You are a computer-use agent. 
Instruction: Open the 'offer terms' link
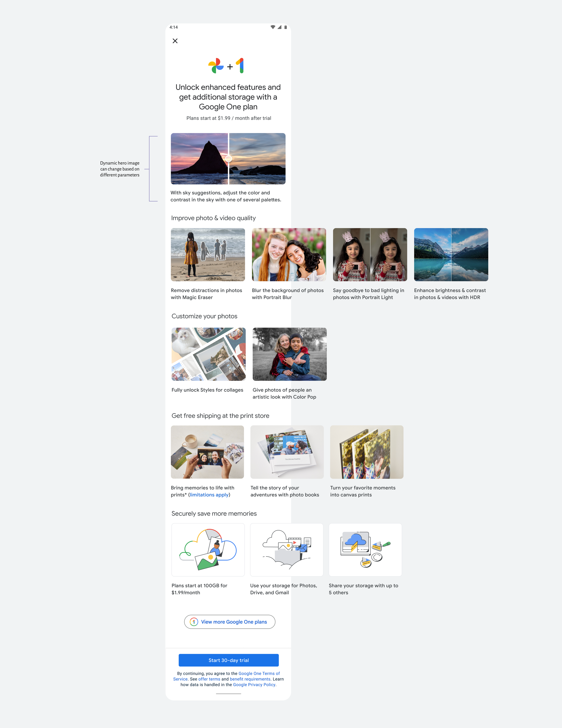[x=209, y=679]
